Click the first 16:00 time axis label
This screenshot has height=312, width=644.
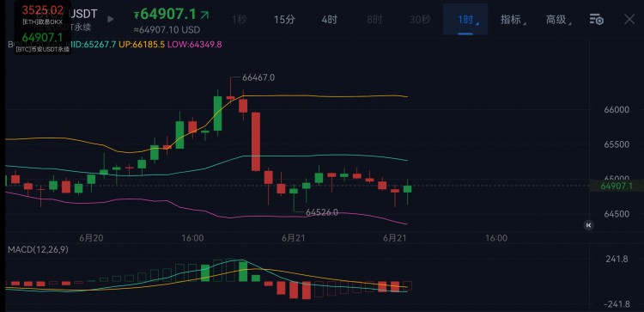[x=192, y=237]
